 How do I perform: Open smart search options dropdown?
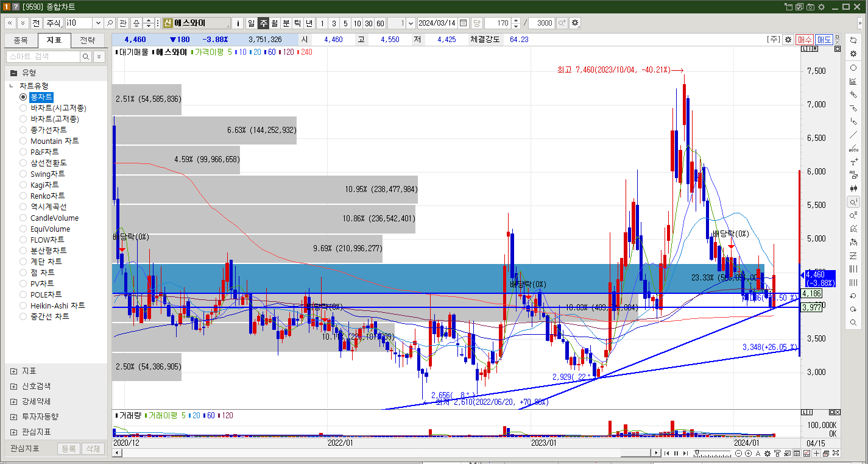click(99, 56)
